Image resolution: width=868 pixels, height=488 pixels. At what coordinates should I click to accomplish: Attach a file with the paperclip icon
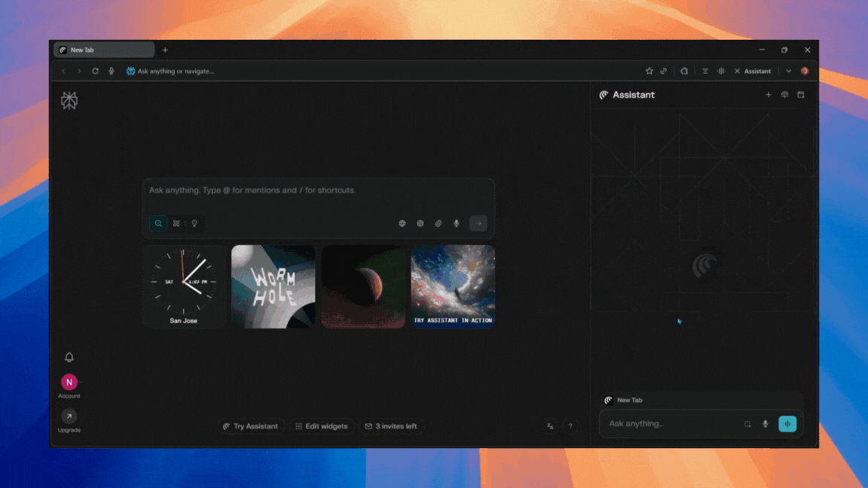[x=439, y=224]
